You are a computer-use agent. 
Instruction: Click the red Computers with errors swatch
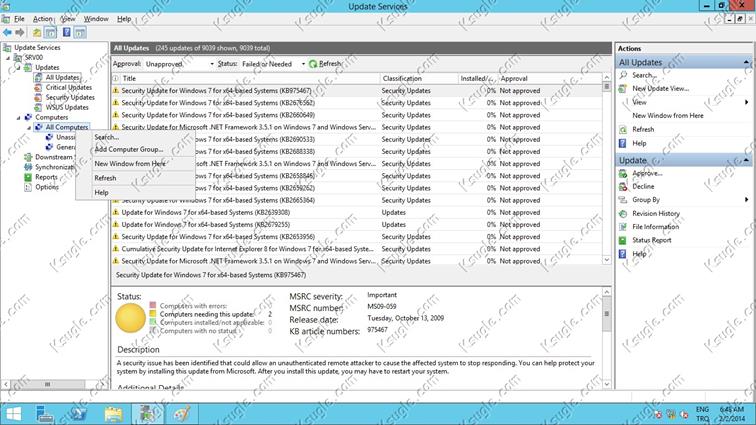(x=153, y=305)
